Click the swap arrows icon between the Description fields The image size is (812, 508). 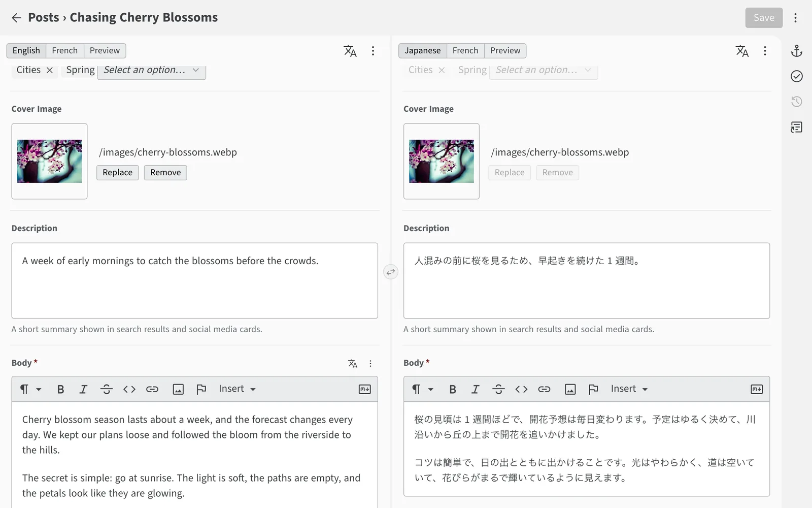tap(390, 272)
